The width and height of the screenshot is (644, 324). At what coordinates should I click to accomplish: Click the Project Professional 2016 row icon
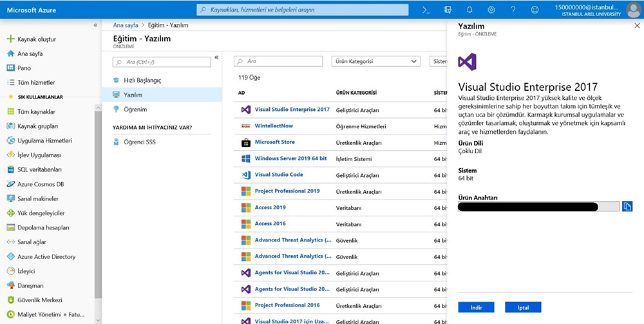click(x=246, y=305)
